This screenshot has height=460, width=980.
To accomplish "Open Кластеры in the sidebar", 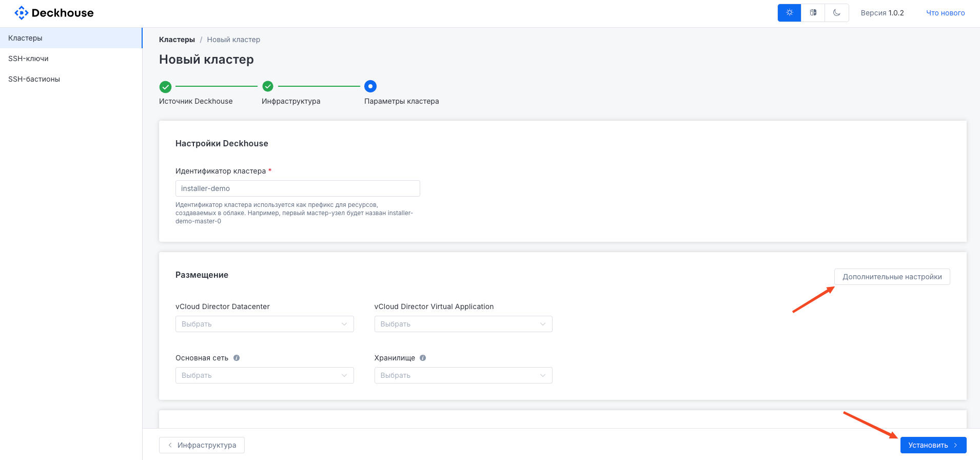I will coord(71,38).
